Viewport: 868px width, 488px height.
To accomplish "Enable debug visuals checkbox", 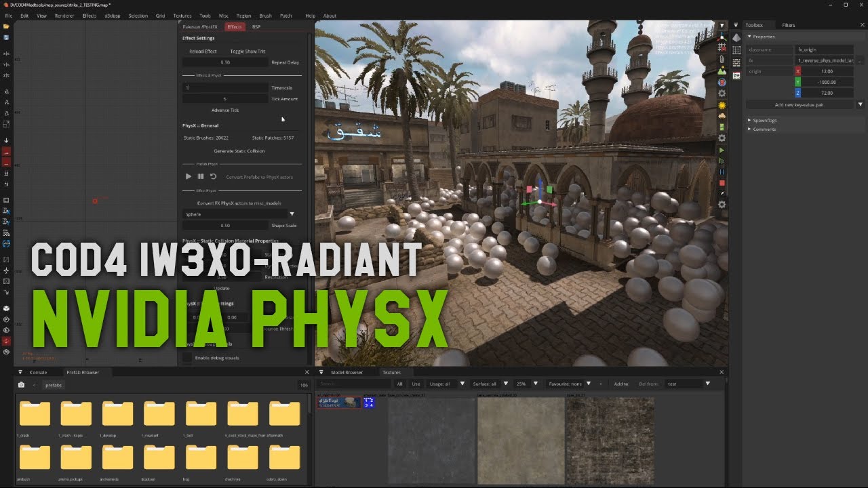I will tap(187, 358).
